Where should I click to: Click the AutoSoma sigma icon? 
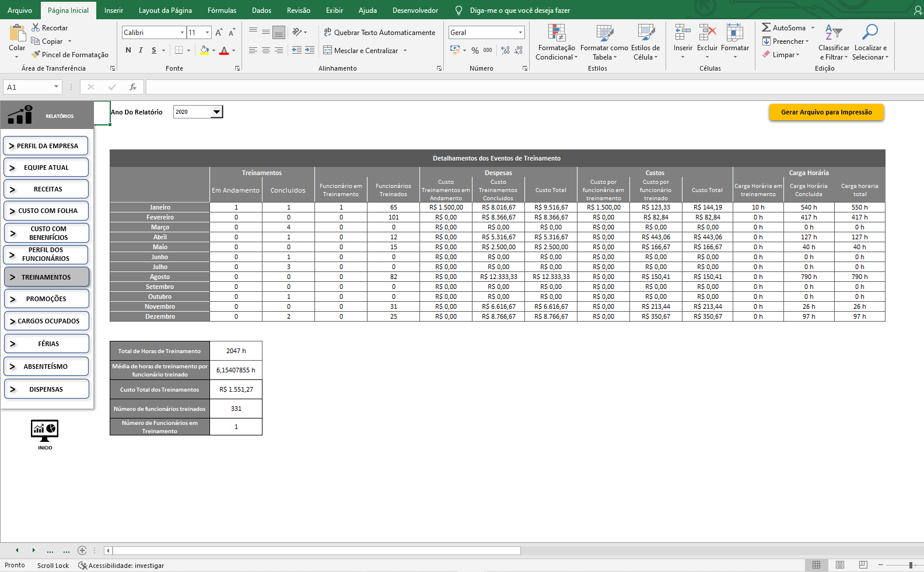click(766, 27)
